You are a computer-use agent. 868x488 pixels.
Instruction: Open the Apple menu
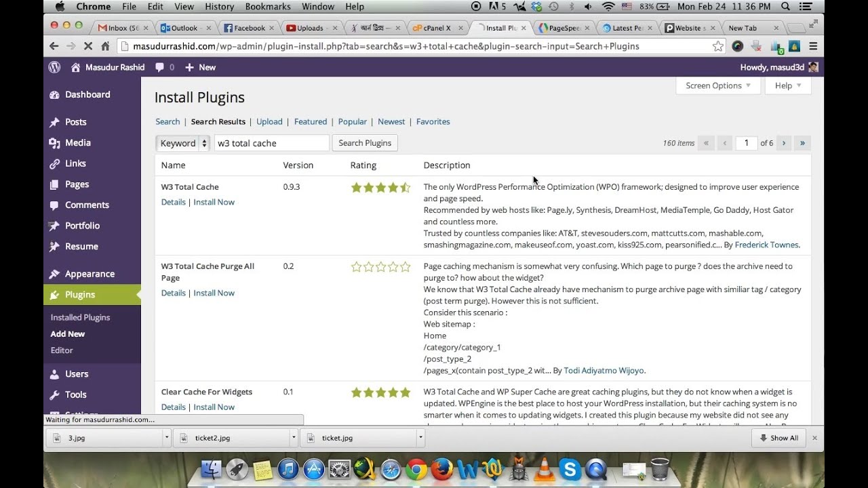[x=60, y=7]
